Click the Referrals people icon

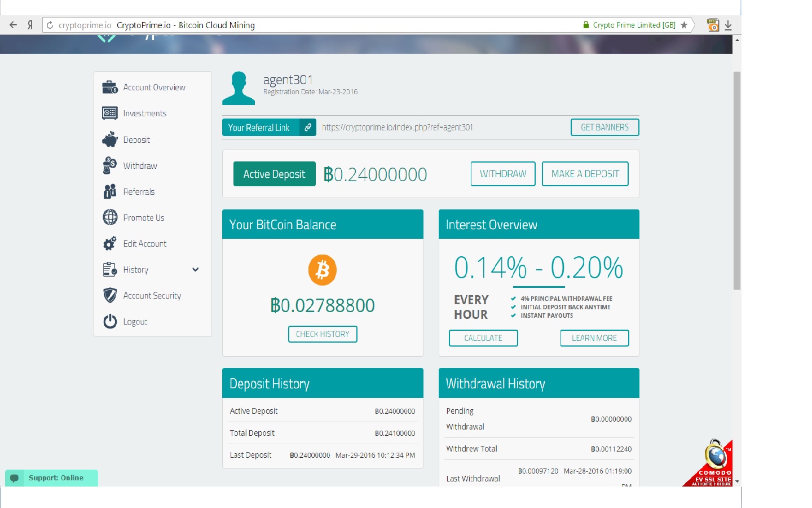click(x=110, y=191)
